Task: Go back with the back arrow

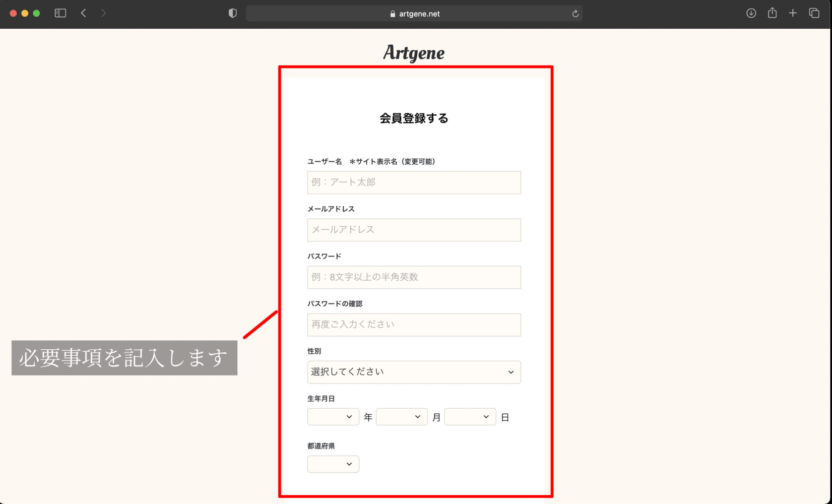Action: coord(84,13)
